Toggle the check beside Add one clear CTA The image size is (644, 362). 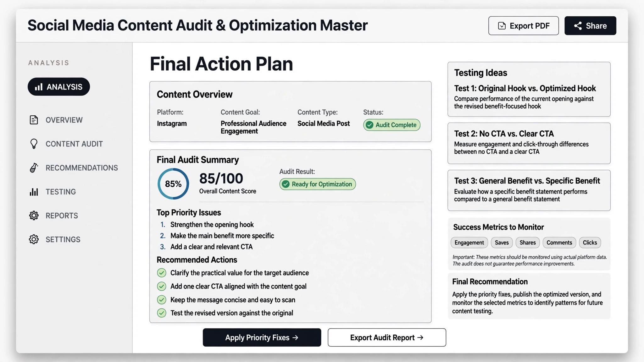162,286
